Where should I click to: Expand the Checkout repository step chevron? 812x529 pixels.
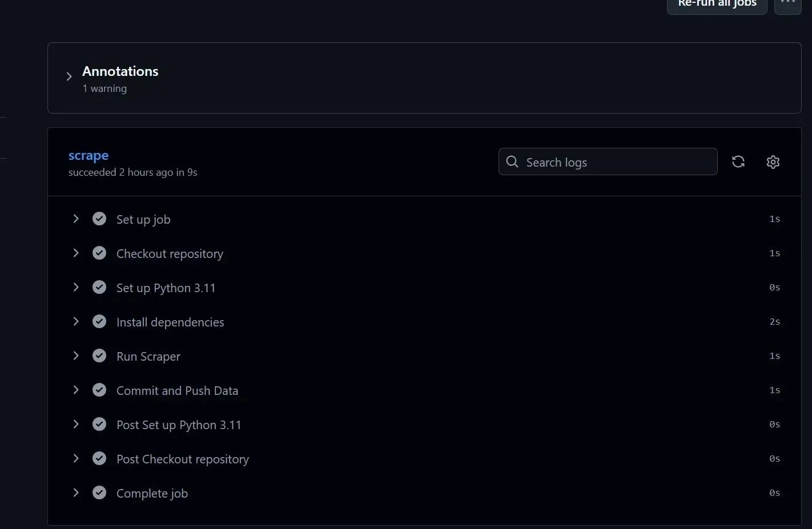click(76, 253)
